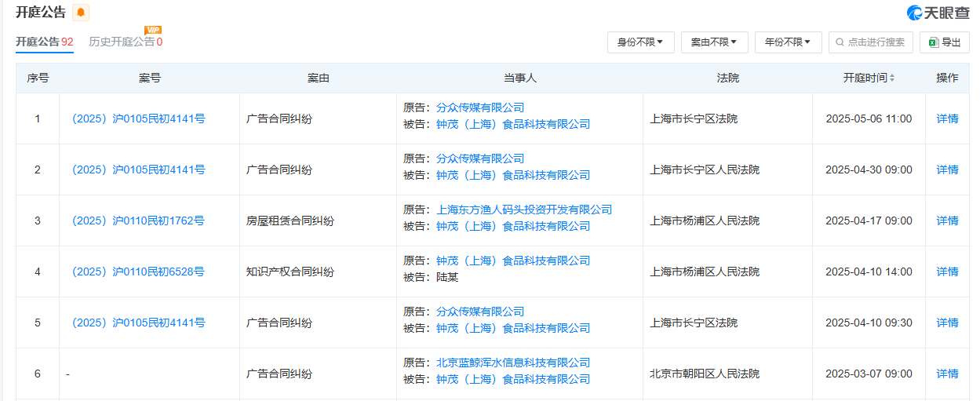Export the list with the 导出 button
This screenshot has width=980, height=401.
pos(944,42)
